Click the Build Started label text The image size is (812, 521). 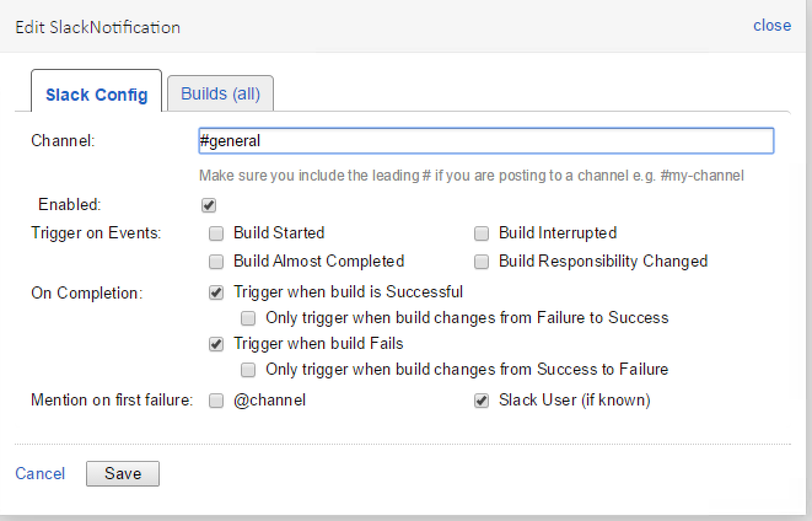point(279,233)
